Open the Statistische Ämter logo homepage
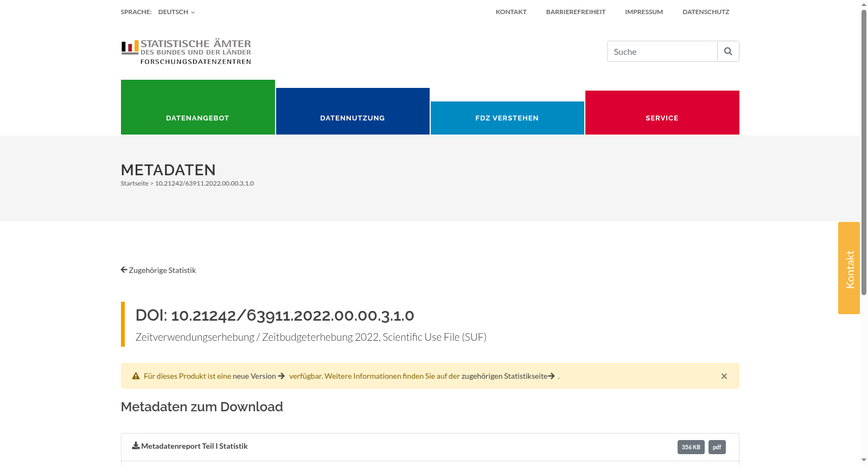 pos(186,52)
